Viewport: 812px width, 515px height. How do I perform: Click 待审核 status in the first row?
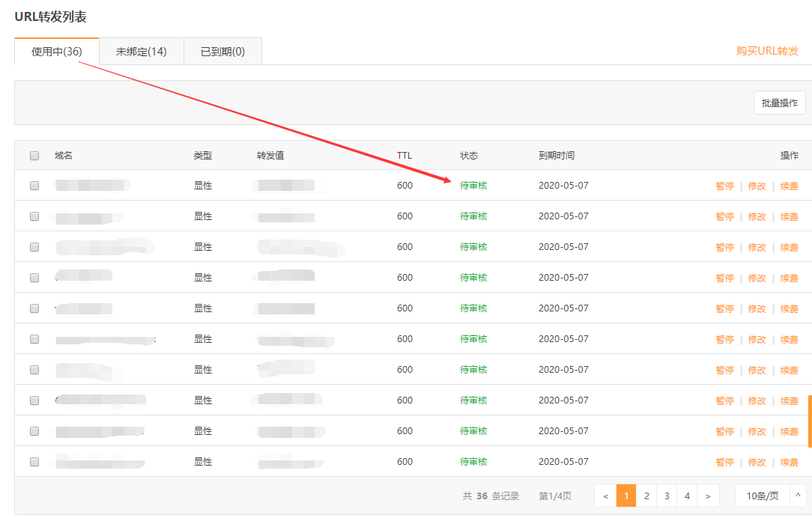click(473, 186)
